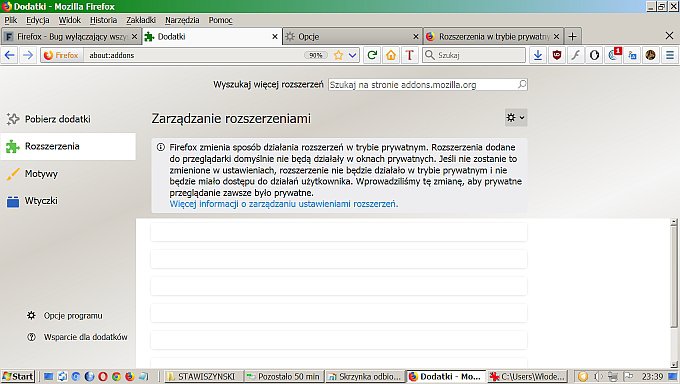Screen dimensions: 680x384
Task: Reload the page with the green refresh icon
Action: pos(372,55)
